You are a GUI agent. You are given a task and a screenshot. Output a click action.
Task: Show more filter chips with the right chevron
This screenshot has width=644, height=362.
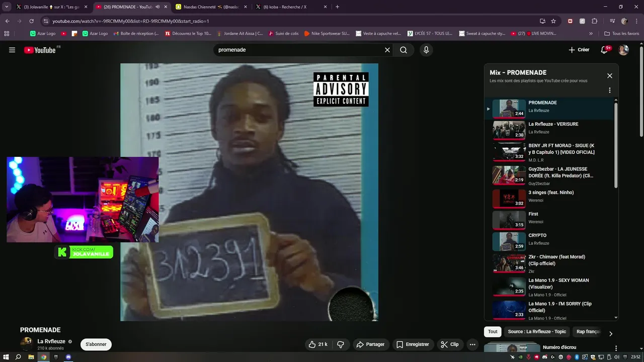coord(611,333)
